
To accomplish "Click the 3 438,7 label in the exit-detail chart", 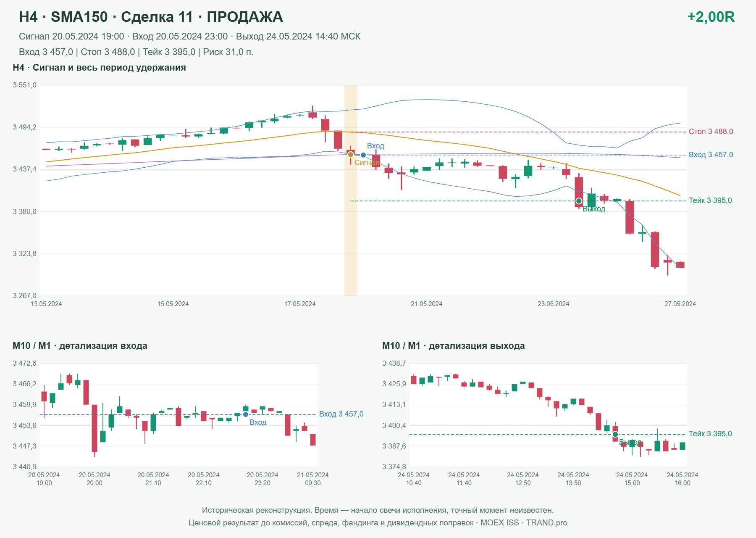I will tap(394, 364).
